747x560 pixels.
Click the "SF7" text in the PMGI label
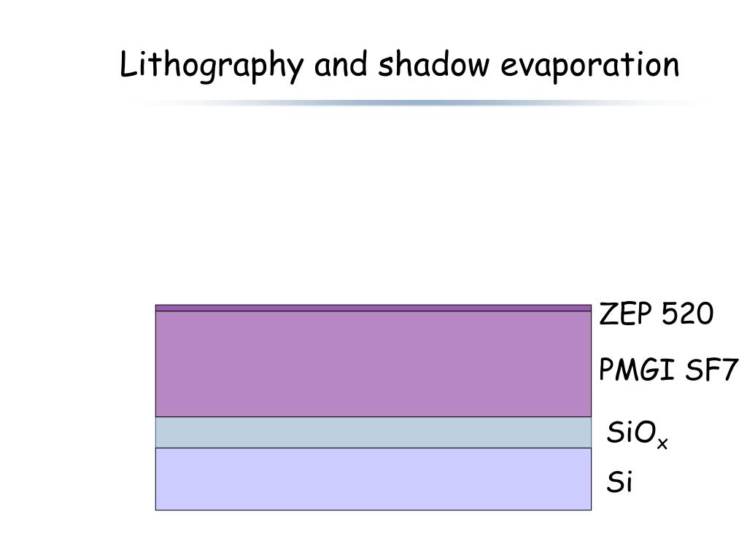[712, 369]
